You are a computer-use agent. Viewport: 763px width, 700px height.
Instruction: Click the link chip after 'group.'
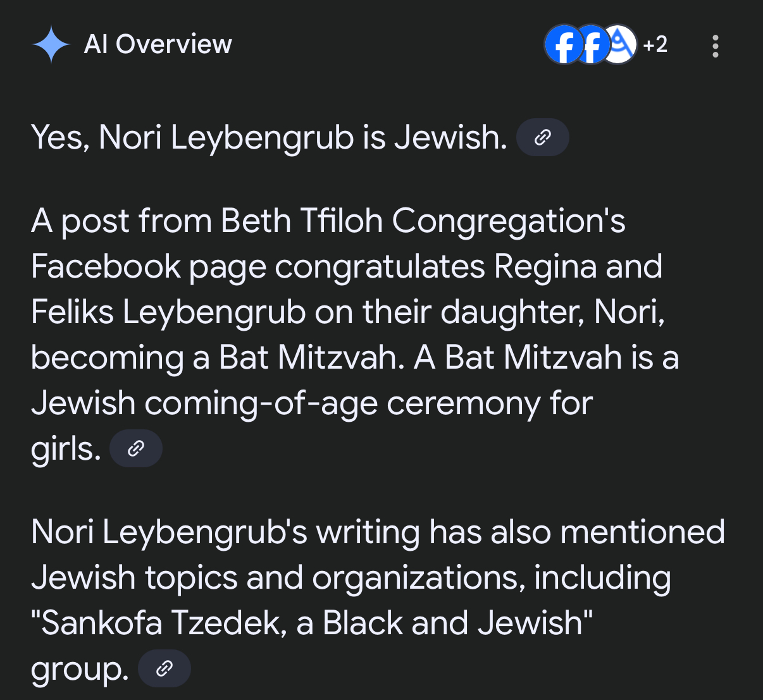tap(164, 668)
